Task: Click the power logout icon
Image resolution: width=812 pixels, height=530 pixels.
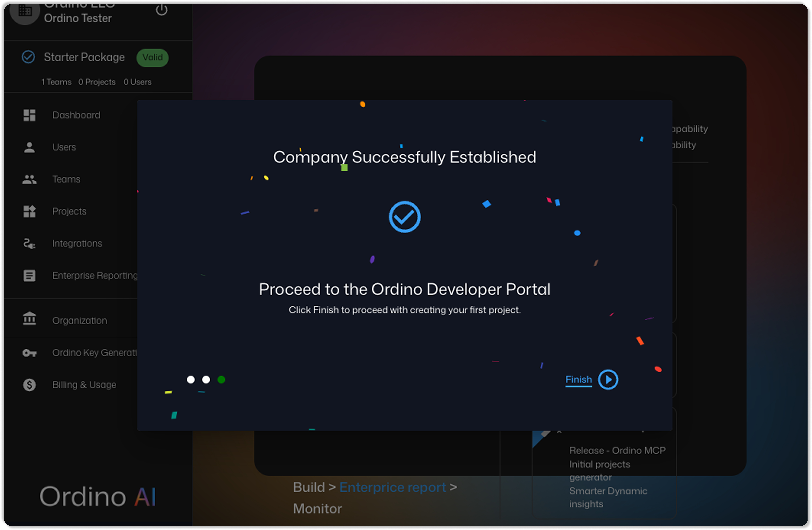Action: pos(161,10)
